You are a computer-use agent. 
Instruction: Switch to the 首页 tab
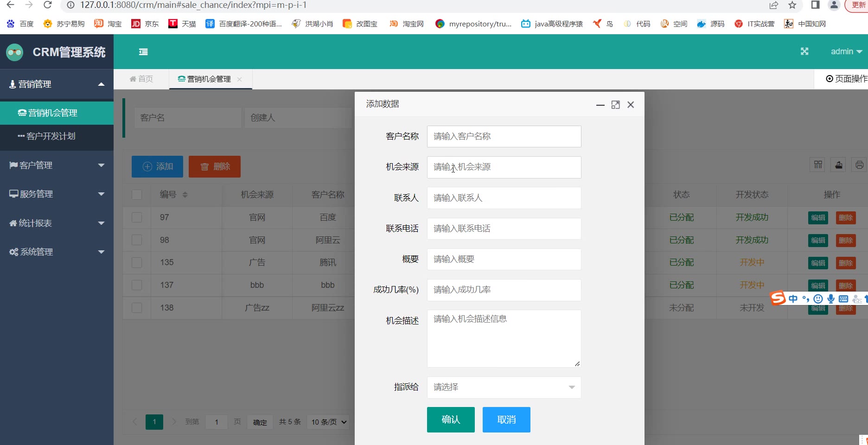click(x=141, y=79)
